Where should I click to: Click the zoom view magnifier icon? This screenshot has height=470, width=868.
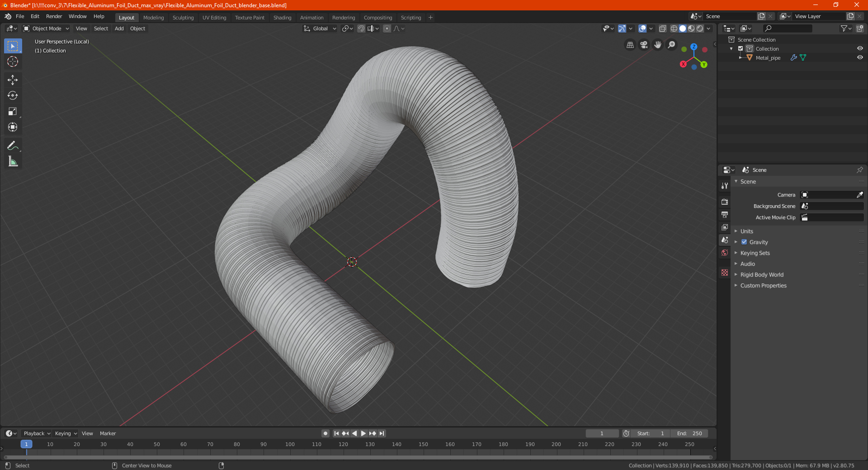[x=672, y=45]
